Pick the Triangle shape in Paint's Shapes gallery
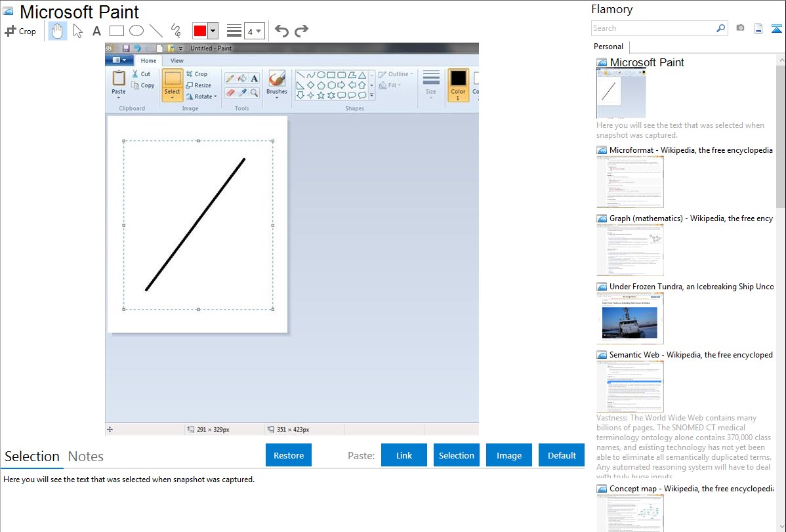Image resolution: width=786 pixels, height=532 pixels. pos(362,75)
